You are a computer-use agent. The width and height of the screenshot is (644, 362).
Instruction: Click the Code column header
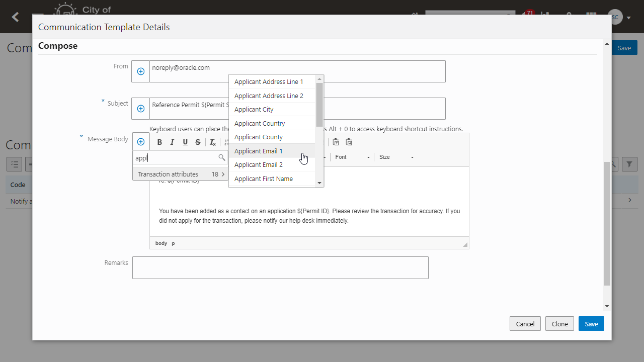[18, 185]
